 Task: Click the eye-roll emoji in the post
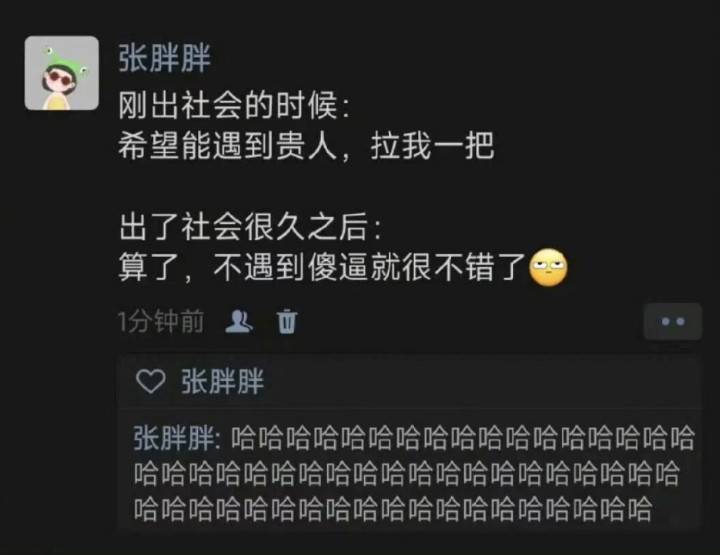coord(548,268)
